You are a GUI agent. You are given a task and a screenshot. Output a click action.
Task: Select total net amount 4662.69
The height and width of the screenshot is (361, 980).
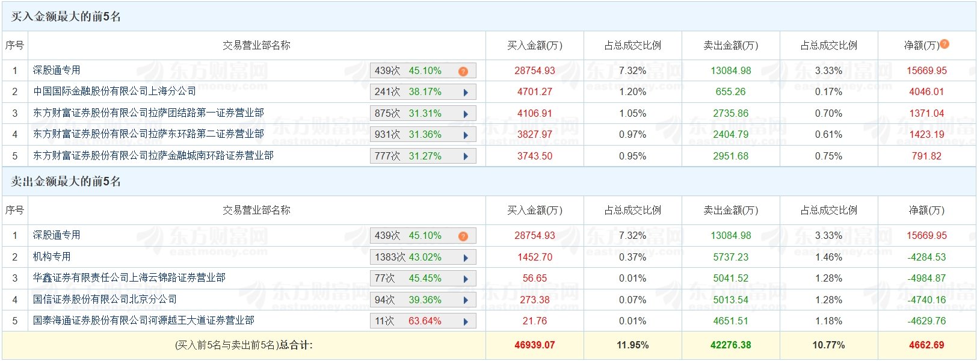coord(927,345)
